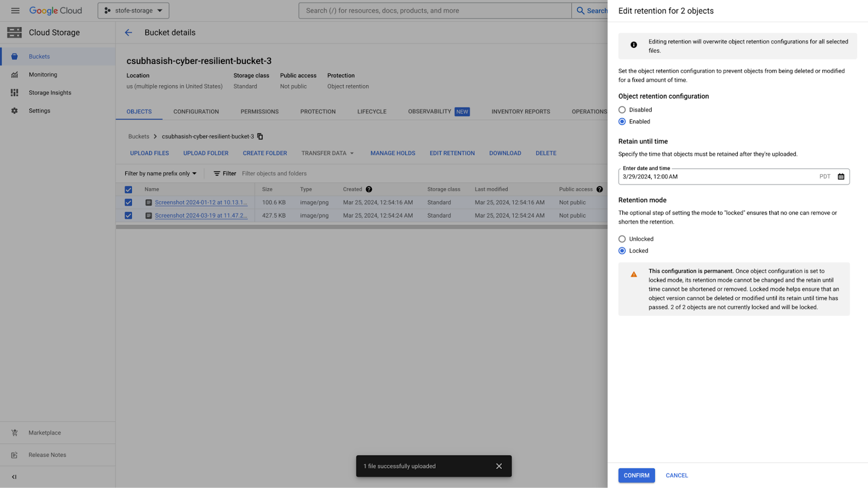Switch to the INVENTORY REPORTS tab
Screen dimensions: 868x488
click(x=521, y=112)
